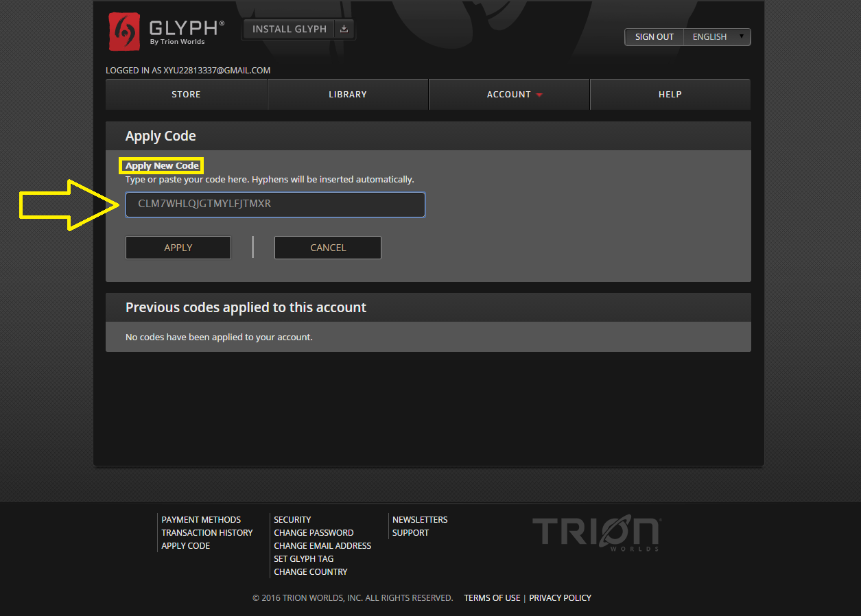Open the Payment Methods link
The height and width of the screenshot is (616, 861).
[x=201, y=520]
